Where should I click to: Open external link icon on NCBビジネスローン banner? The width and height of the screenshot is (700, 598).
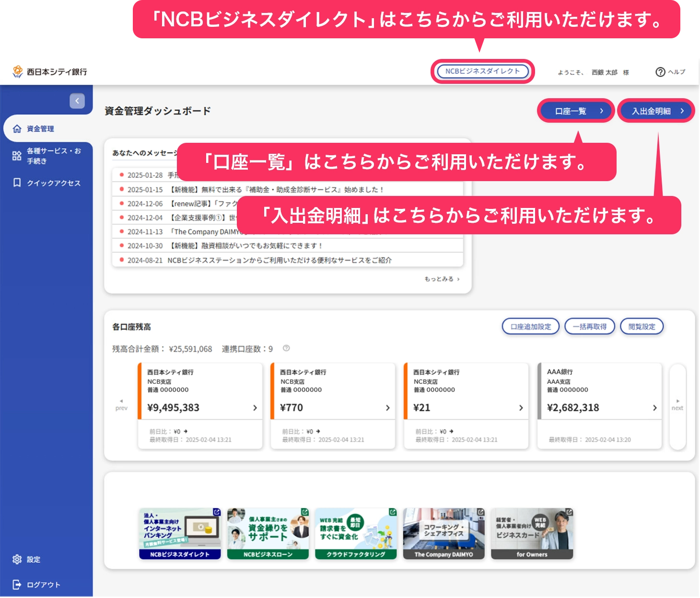click(304, 512)
